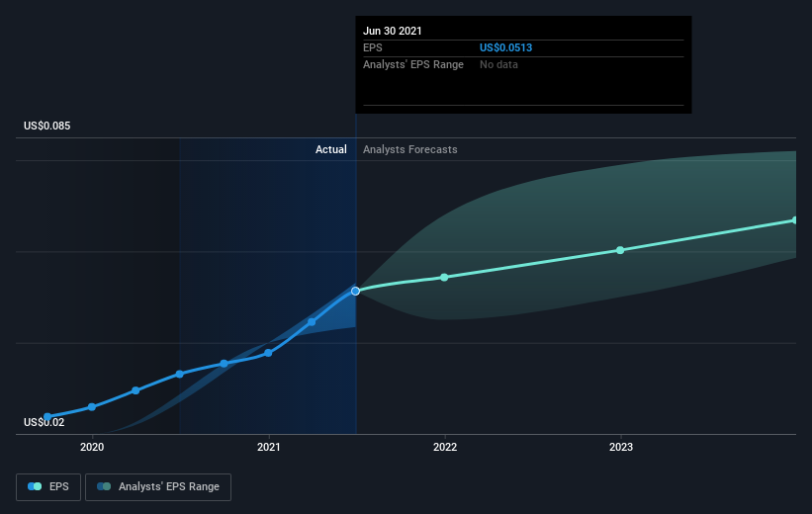Viewport: 812px width, 514px height.
Task: Select the highlighted Jun 30 2021 data point
Action: click(x=355, y=291)
